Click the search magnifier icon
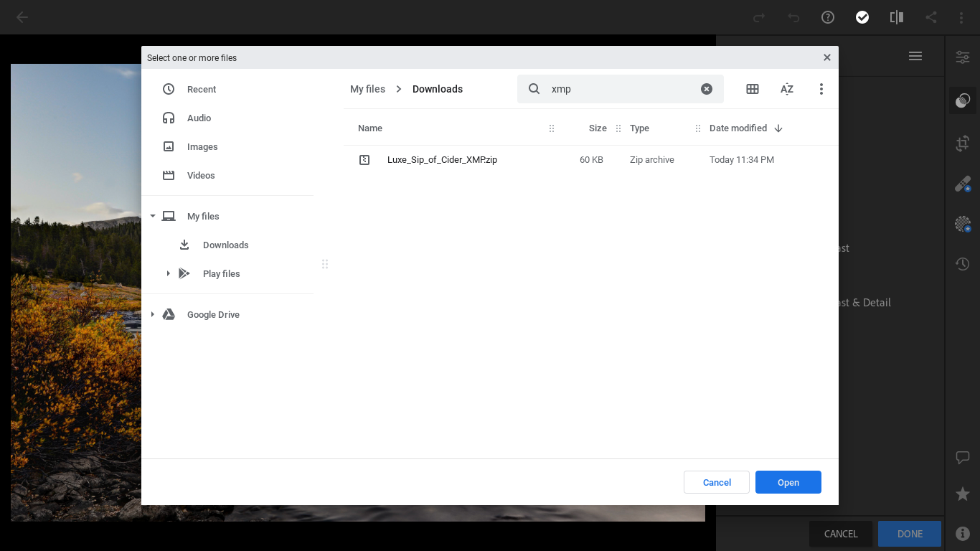 534,89
